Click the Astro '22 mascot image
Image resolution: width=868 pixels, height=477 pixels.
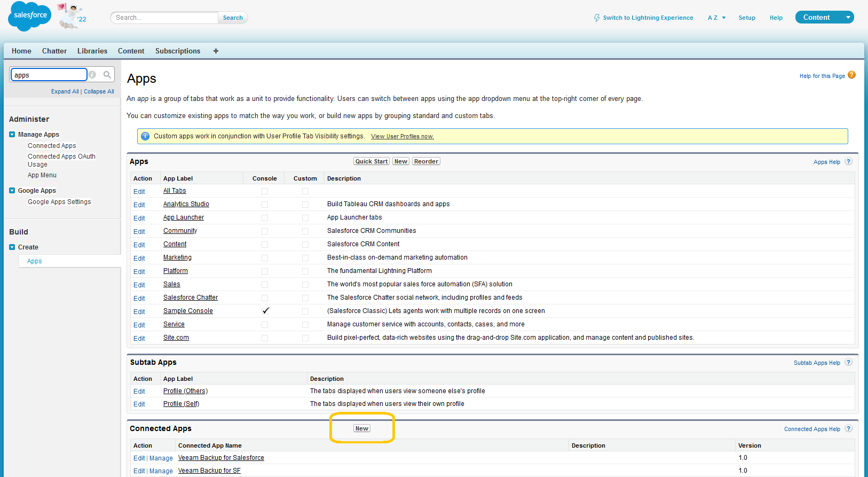(72, 16)
